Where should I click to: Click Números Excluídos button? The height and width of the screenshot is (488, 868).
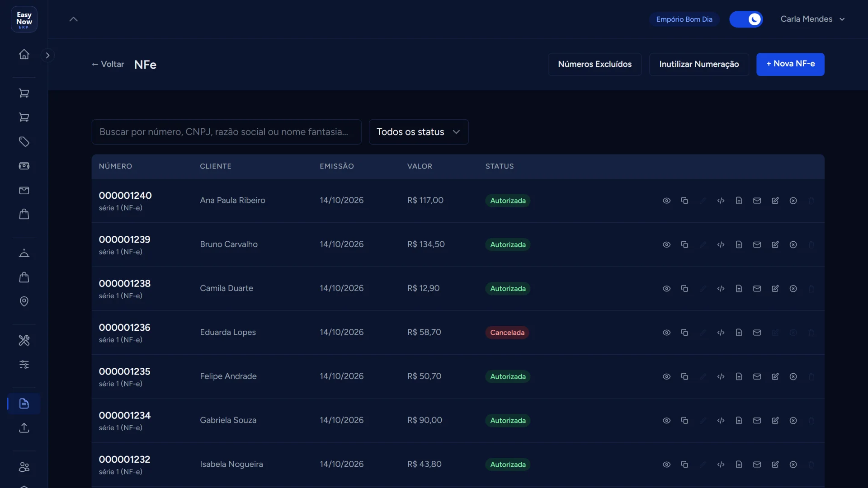click(x=594, y=64)
